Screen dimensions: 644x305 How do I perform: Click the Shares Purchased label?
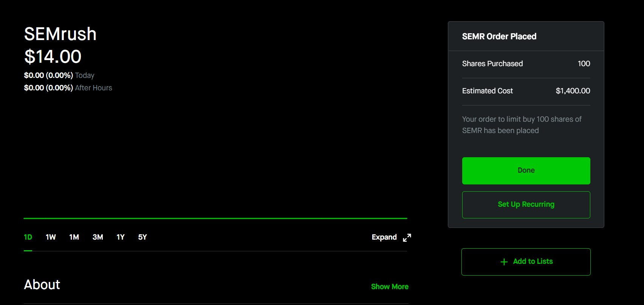coord(492,63)
